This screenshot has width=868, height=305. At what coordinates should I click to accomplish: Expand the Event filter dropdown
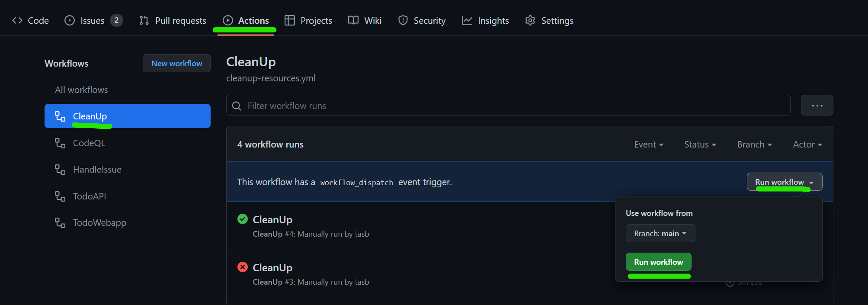tap(649, 144)
